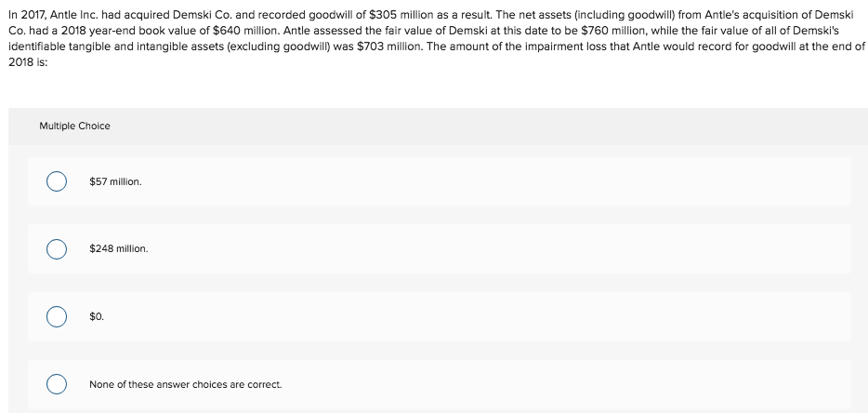This screenshot has height=413, width=868.
Task: Click the '$703 million' amount in question
Action: coord(386,47)
